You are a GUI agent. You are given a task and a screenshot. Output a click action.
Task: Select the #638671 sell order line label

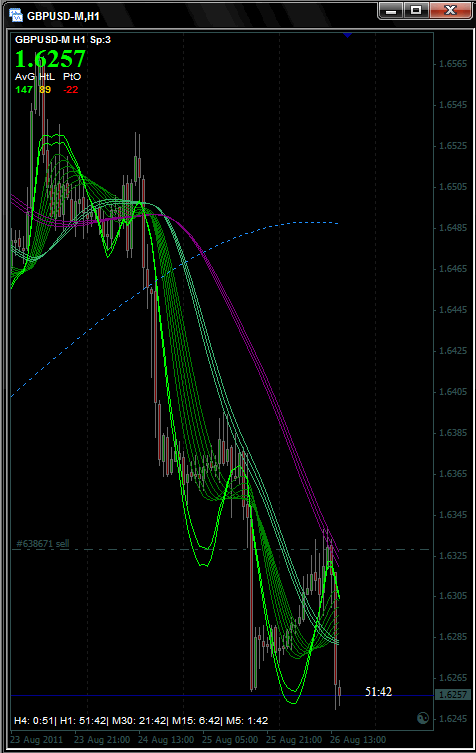[43, 544]
